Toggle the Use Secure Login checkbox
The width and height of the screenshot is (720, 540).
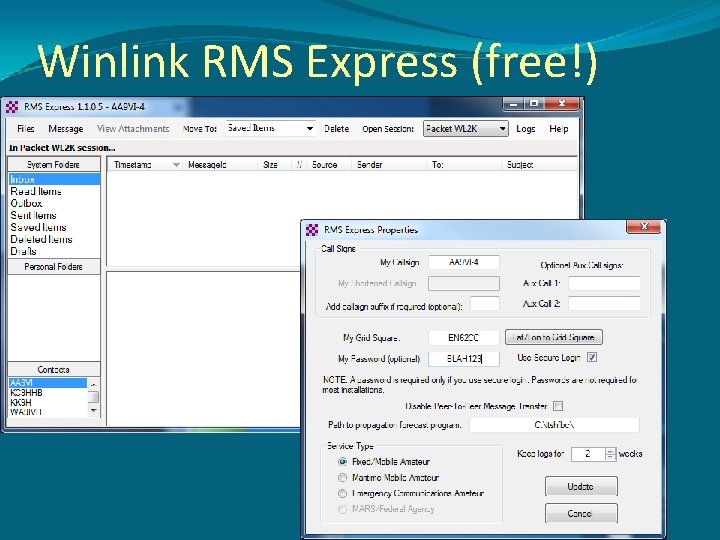click(x=592, y=357)
